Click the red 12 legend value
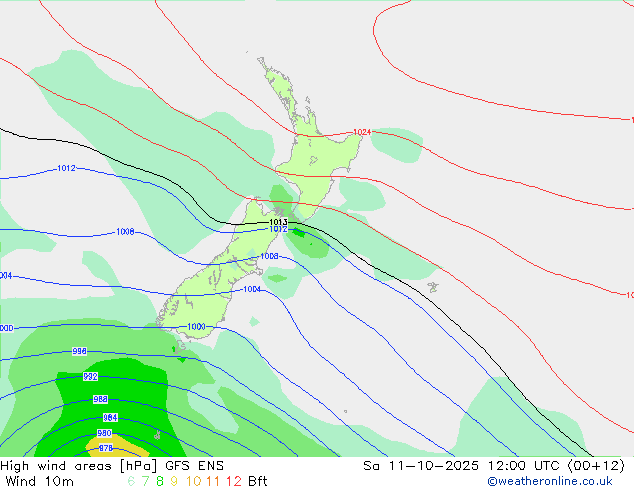This screenshot has height=490, width=634. [233, 481]
